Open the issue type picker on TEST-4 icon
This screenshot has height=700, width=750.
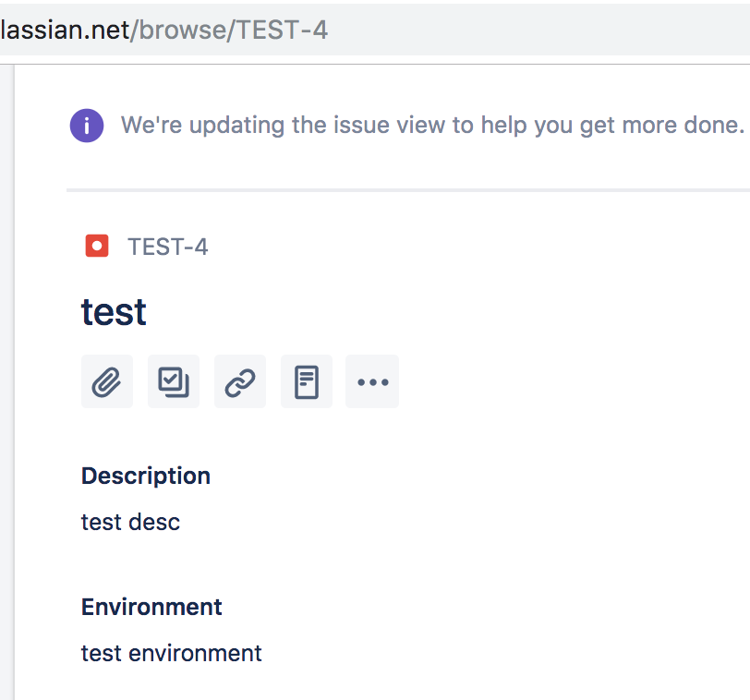click(96, 246)
